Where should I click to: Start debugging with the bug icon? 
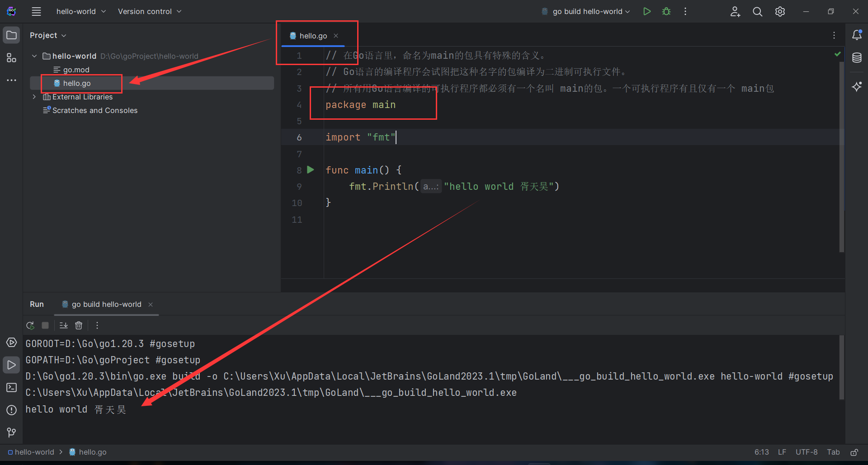tap(666, 11)
